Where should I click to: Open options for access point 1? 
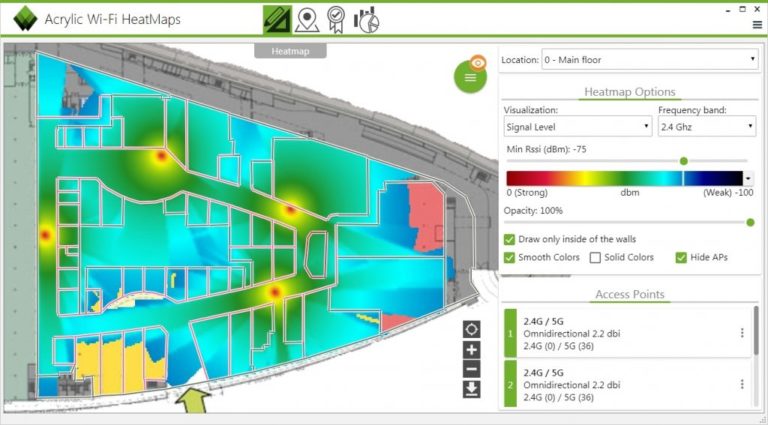pos(742,333)
